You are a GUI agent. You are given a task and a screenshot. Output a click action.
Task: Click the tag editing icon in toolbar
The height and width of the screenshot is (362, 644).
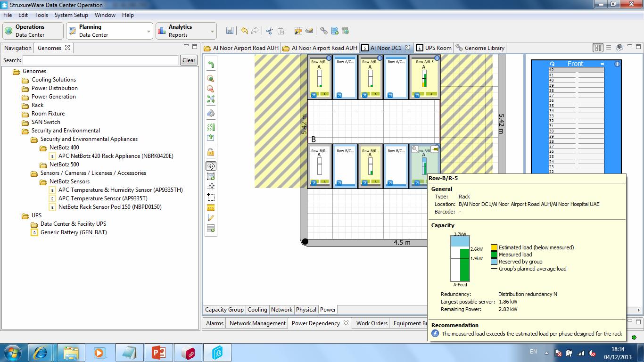(x=309, y=31)
